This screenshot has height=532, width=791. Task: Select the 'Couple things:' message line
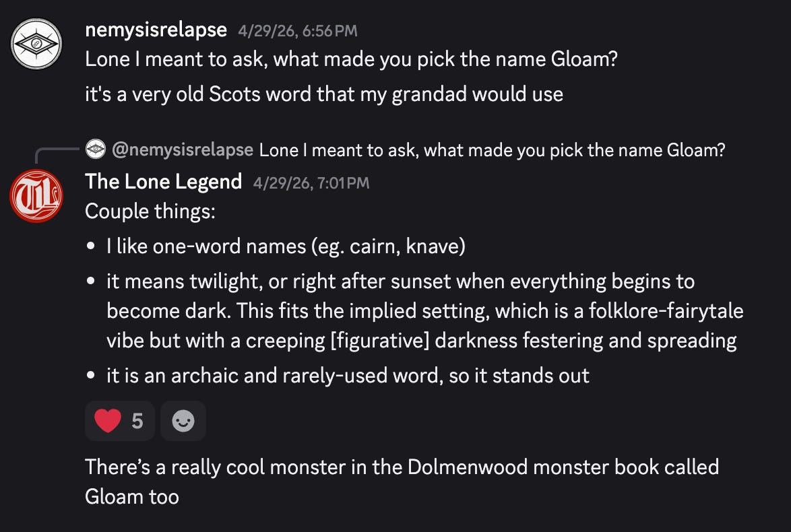150,211
